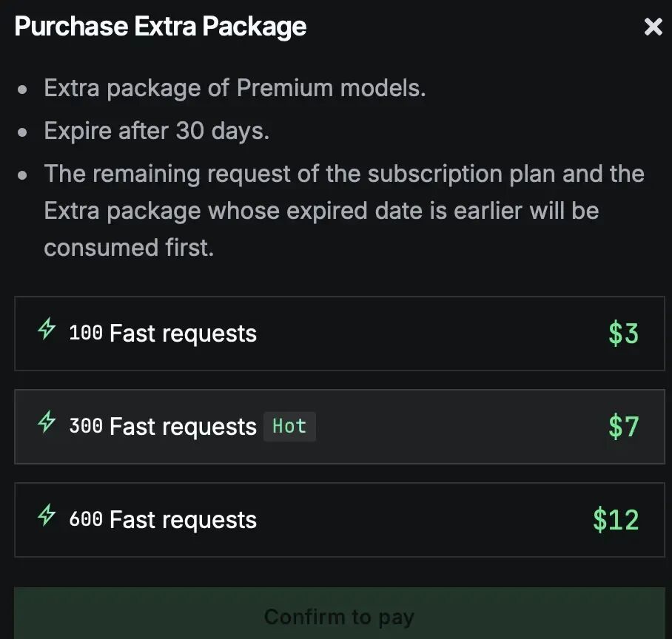Click the lightning icon beside 600 Fast requests
Screen dimensions: 672x639
pos(47,515)
